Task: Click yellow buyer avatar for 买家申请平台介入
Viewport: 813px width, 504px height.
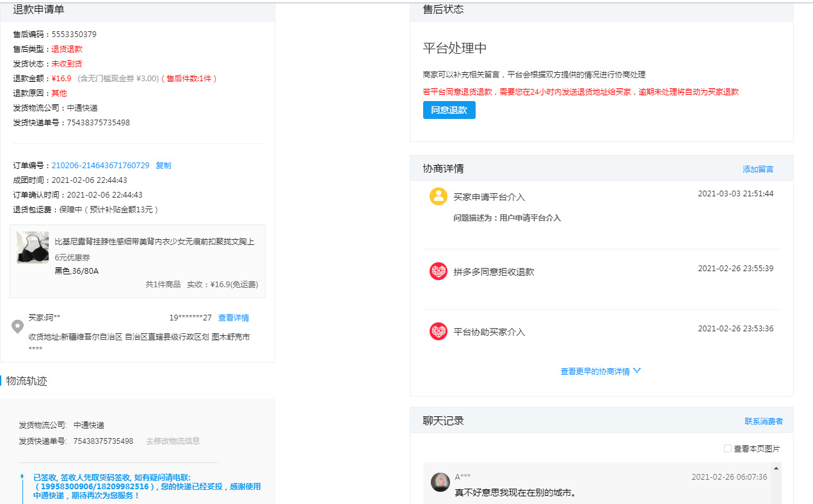Action: (x=439, y=196)
